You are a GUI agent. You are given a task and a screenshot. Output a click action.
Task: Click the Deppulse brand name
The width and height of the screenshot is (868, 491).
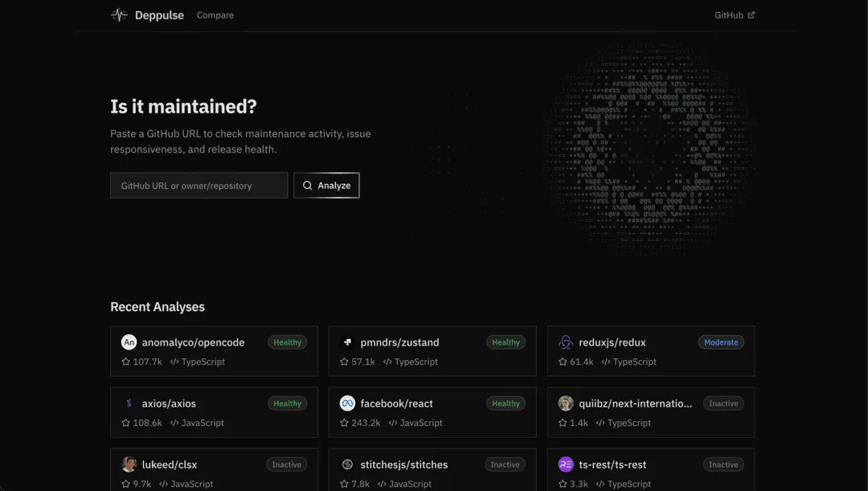coord(159,15)
